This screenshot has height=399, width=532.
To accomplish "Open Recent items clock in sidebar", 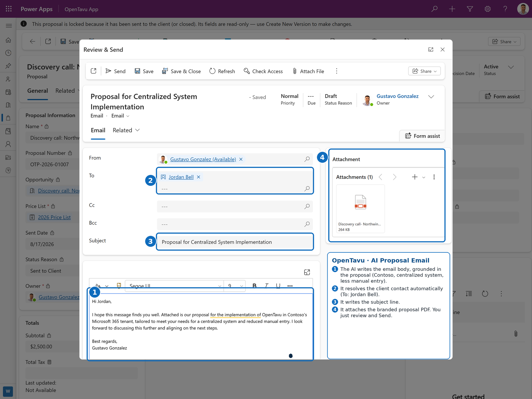I will coord(8,53).
